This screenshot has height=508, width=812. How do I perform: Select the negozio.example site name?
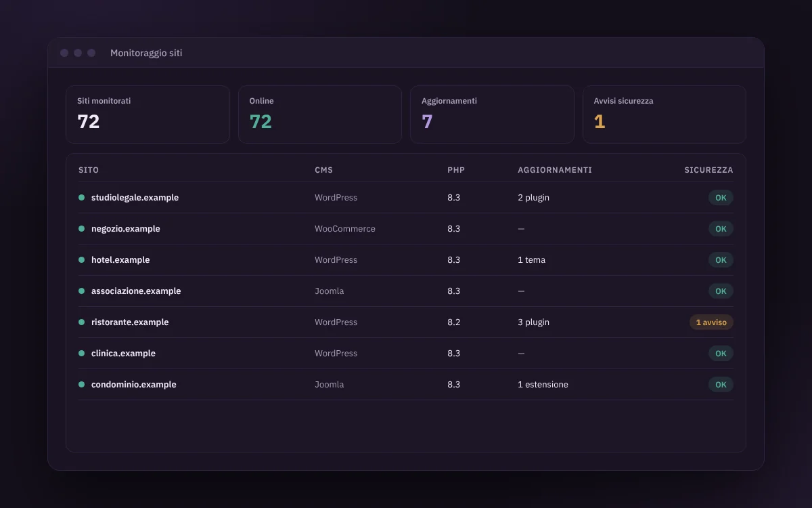126,229
